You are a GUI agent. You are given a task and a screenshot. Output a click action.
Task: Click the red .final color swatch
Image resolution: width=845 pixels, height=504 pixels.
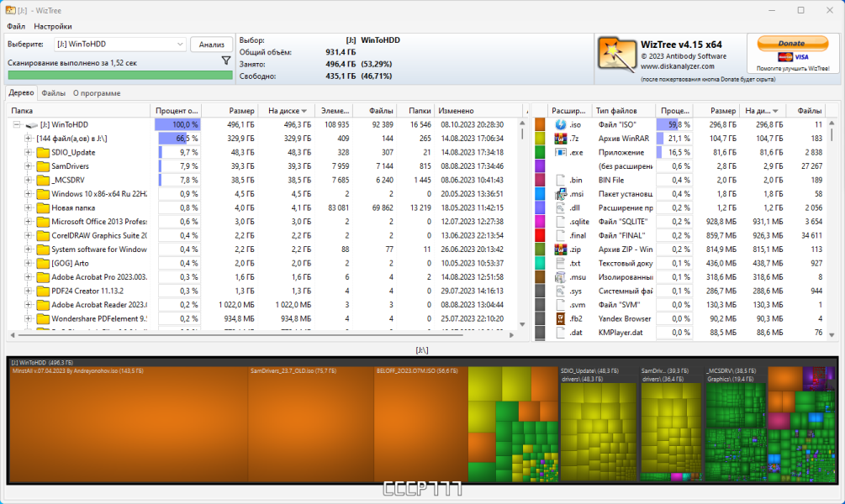coord(540,235)
